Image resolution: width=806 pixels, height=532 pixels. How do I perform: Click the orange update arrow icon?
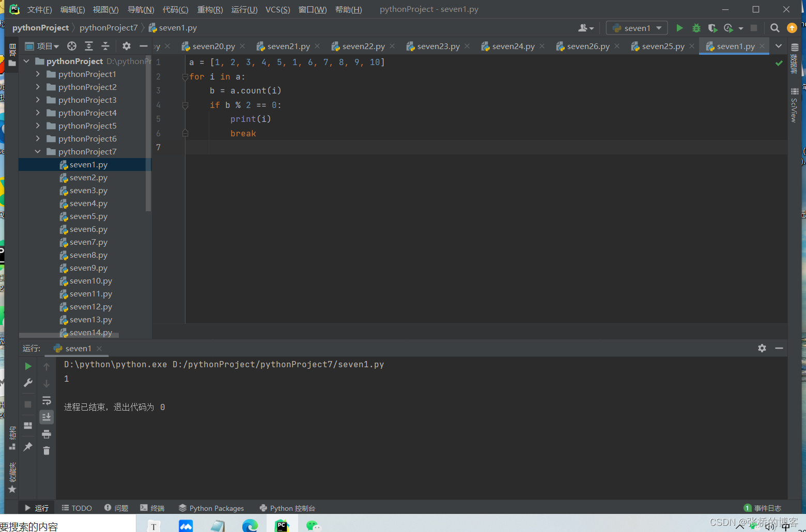[792, 28]
